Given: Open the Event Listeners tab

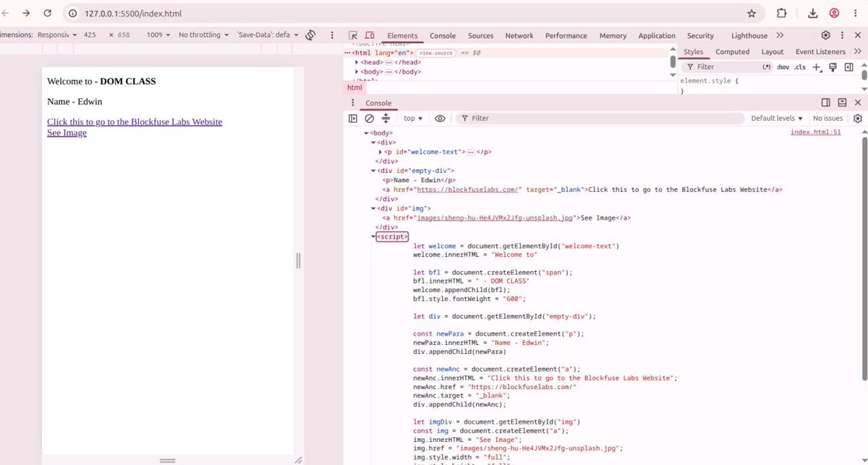Looking at the screenshot, I should (820, 51).
